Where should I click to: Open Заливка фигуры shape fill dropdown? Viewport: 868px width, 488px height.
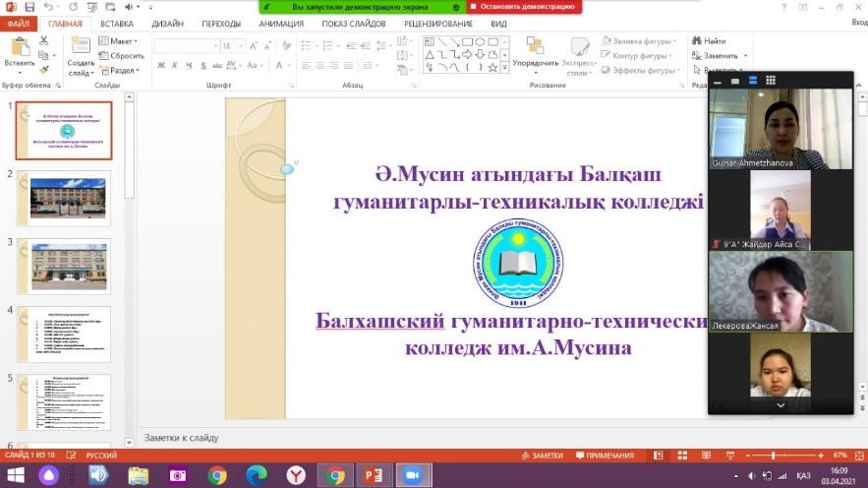click(x=639, y=41)
